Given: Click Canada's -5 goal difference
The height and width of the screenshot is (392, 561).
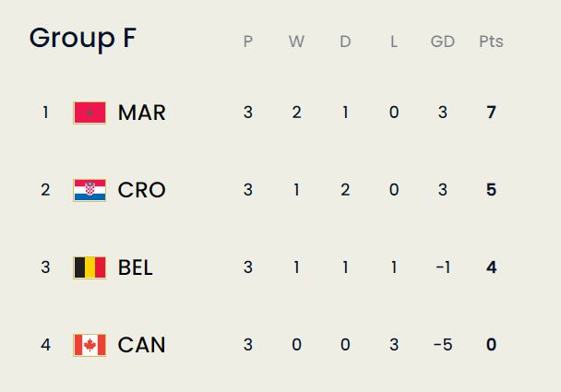Looking at the screenshot, I should [442, 345].
